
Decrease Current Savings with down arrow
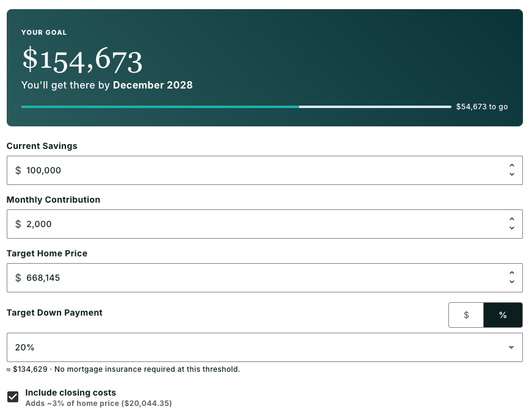[511, 174]
